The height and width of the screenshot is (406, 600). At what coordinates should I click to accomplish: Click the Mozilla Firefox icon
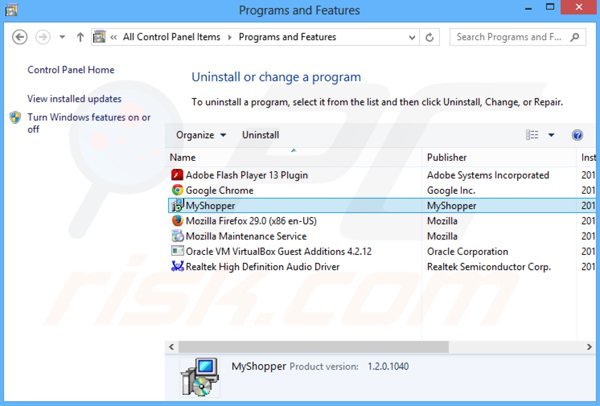(x=177, y=221)
